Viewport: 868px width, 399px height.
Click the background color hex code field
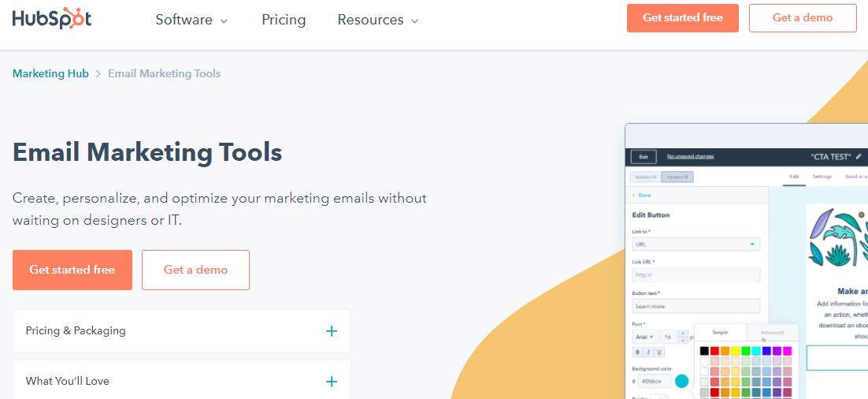coord(655,382)
